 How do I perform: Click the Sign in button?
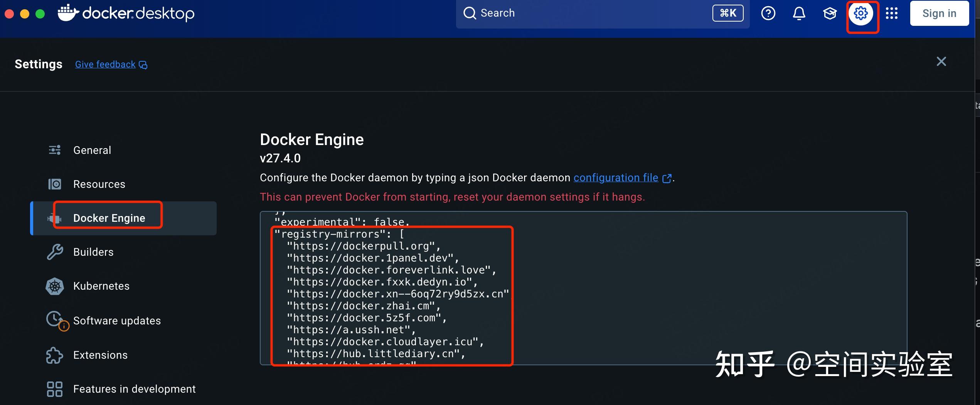point(939,13)
